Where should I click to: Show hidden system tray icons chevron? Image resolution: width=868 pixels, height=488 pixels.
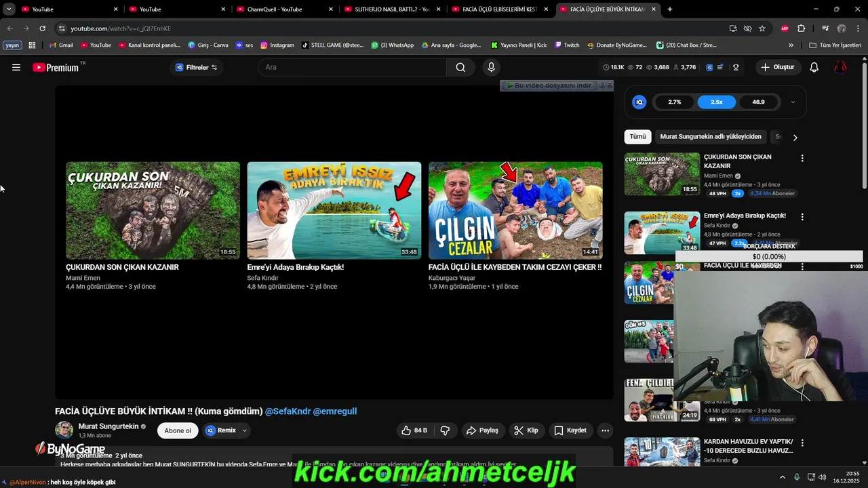782,476
